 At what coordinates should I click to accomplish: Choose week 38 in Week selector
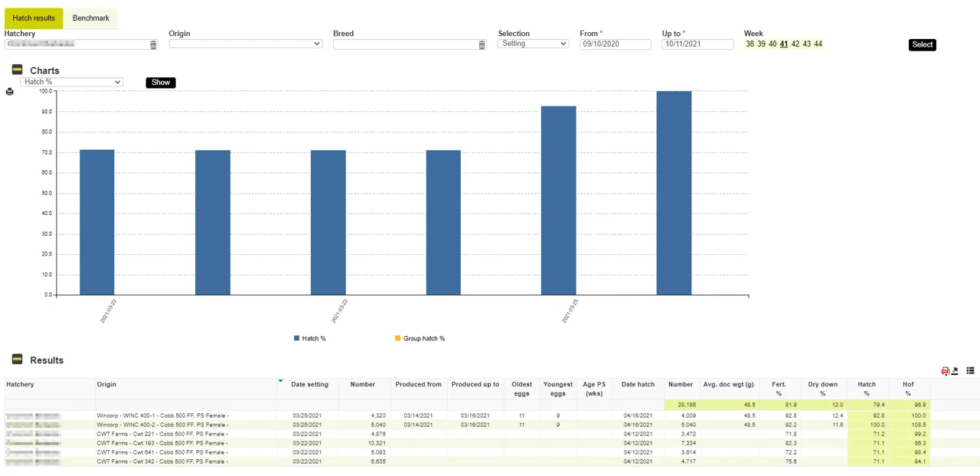750,44
